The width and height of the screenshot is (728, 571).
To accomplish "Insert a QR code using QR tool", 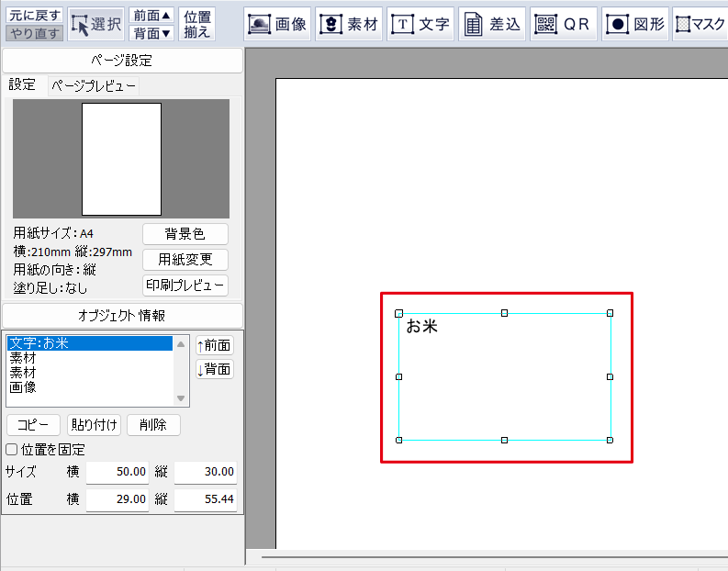I will click(564, 25).
